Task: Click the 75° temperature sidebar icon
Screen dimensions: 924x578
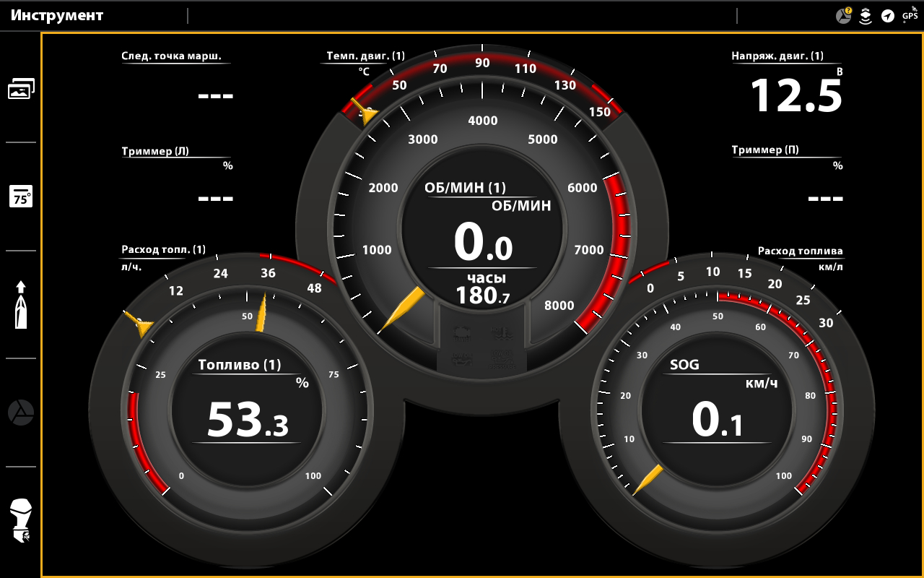Action: pyautogui.click(x=21, y=197)
